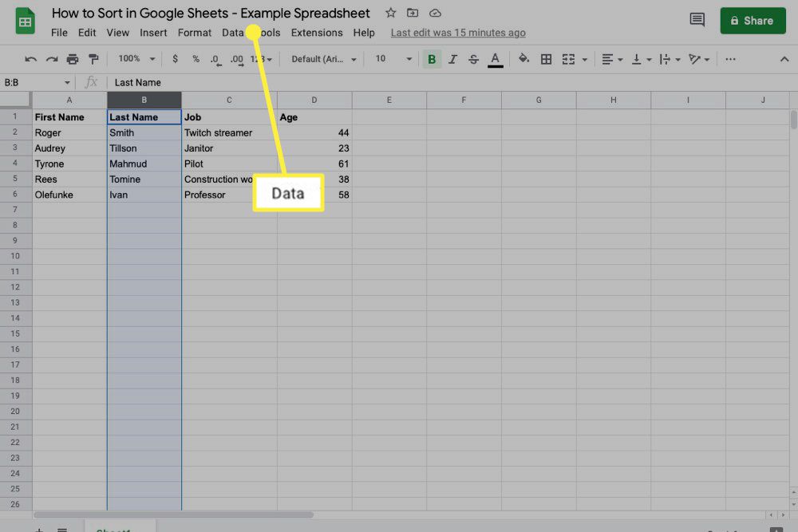Select column B header

[x=144, y=100]
